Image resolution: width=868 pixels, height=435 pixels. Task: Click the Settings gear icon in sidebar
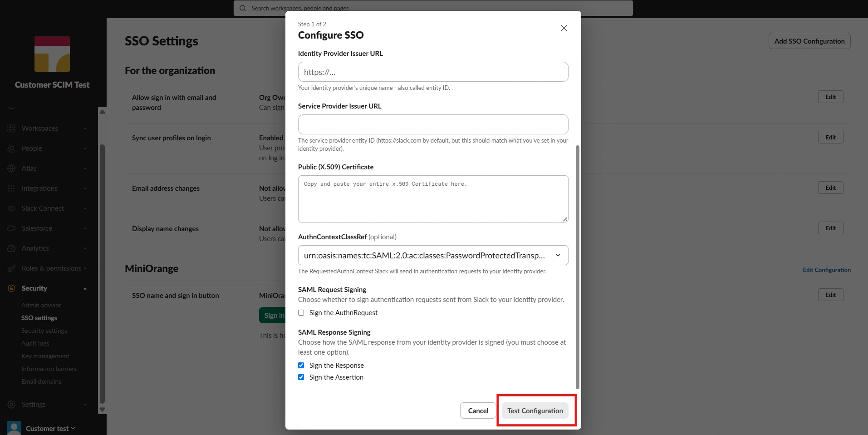11,405
